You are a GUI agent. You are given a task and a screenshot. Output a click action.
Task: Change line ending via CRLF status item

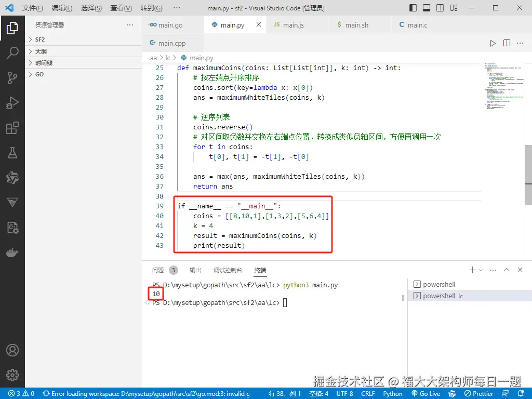point(368,394)
